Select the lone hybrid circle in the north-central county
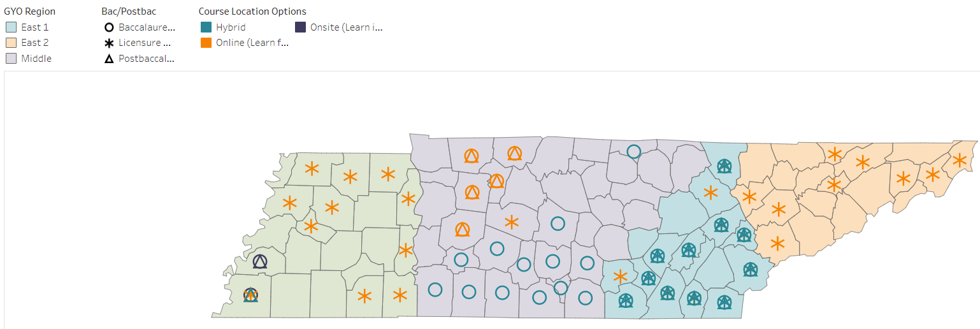 (633, 151)
